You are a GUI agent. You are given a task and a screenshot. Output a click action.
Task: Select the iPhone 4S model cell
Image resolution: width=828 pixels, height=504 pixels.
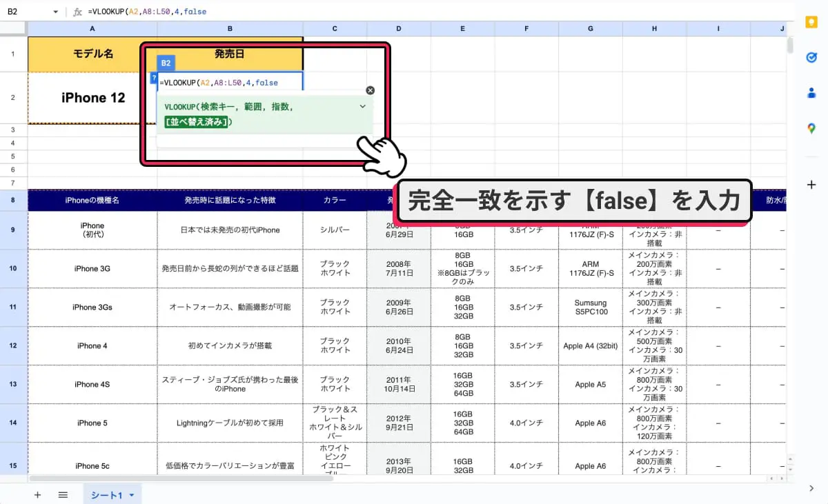(92, 384)
